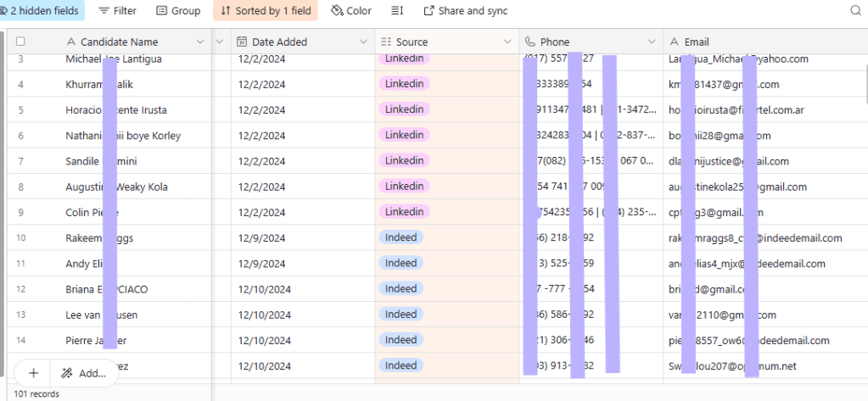This screenshot has height=401, width=868.
Task: Click the plus icon to add record
Action: point(33,373)
